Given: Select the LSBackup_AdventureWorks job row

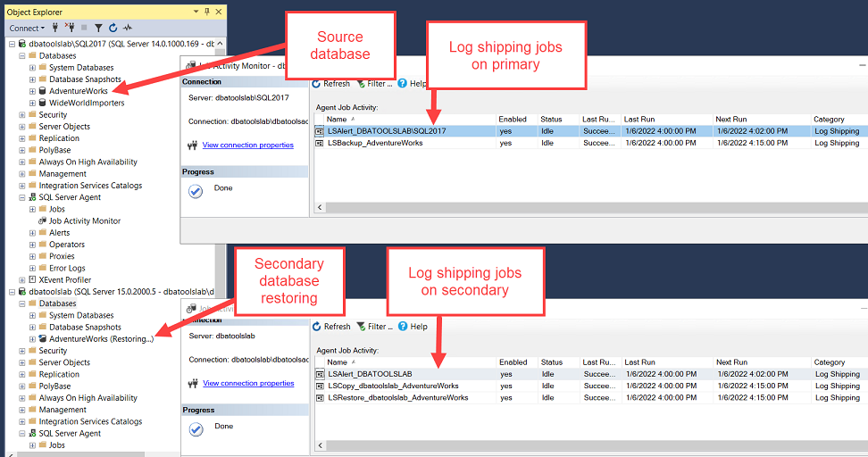Looking at the screenshot, I should point(590,143).
